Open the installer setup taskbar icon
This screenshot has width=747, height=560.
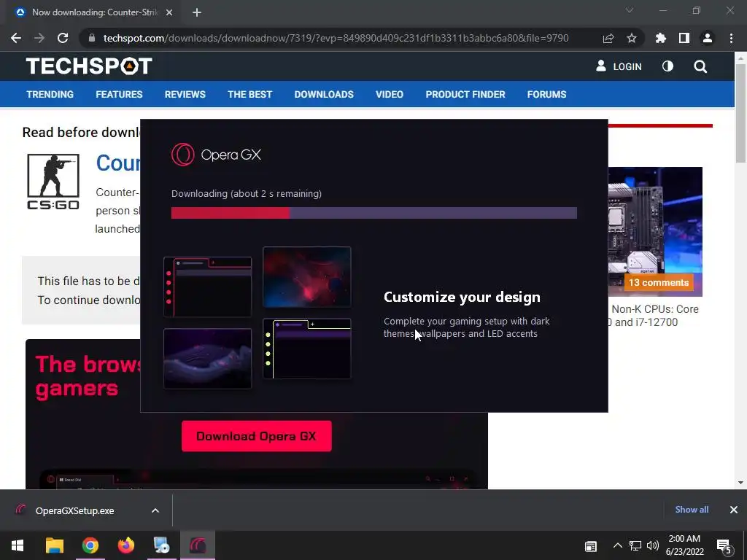(x=161, y=545)
